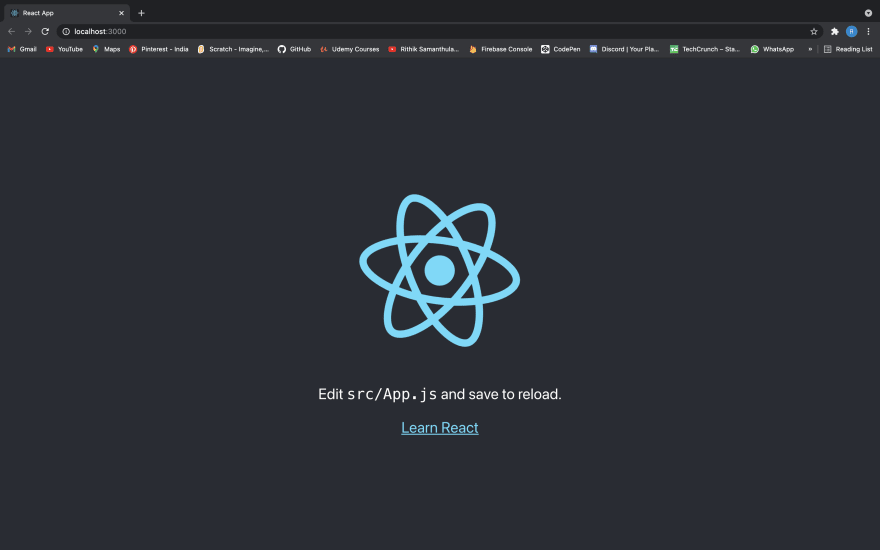Screen dimensions: 880x550
Task: Open the Discord bookmark
Action: (x=624, y=49)
